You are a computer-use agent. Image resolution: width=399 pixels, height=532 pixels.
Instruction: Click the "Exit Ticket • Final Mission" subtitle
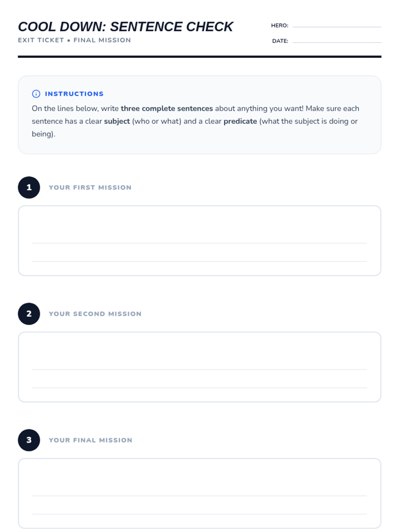(x=74, y=40)
